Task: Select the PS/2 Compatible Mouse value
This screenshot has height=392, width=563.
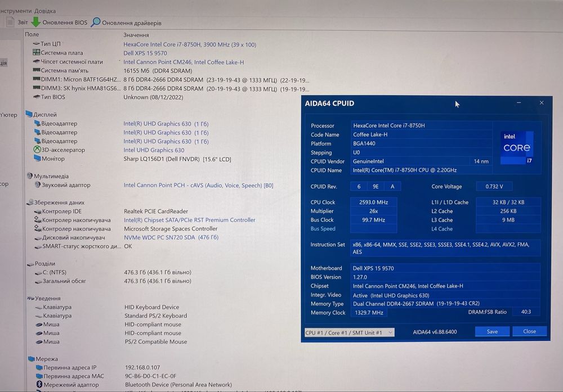Action: [155, 342]
